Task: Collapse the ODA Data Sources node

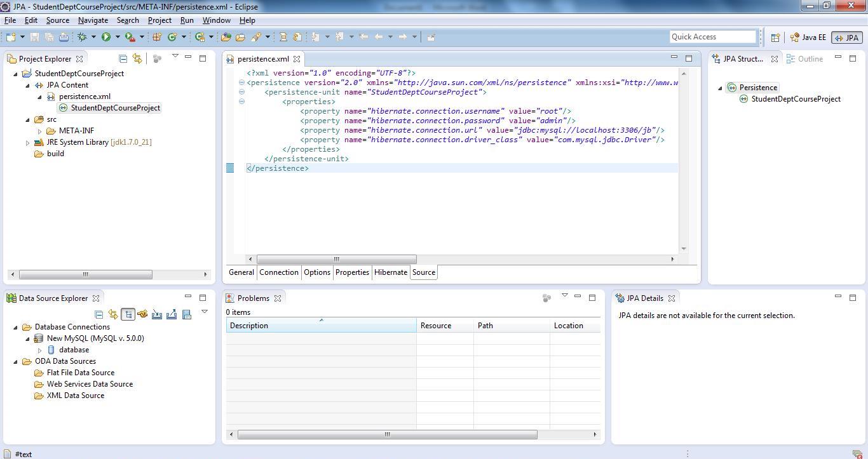Action: (x=15, y=361)
